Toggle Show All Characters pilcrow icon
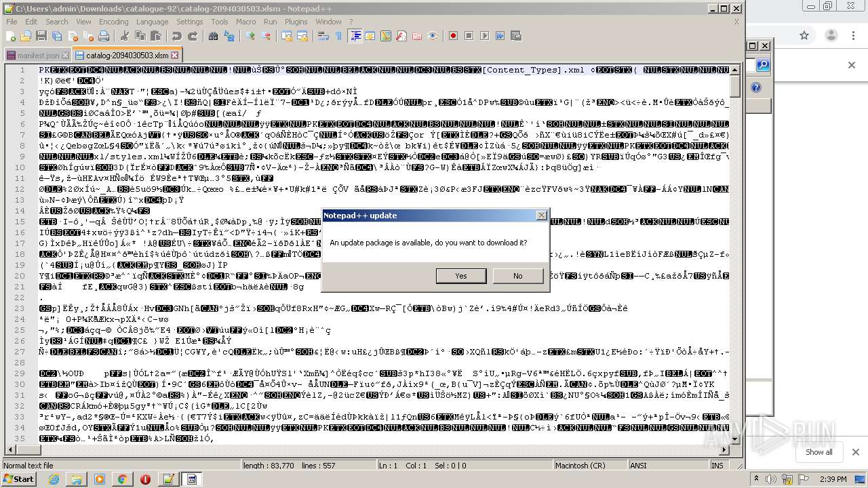Image resolution: width=868 pixels, height=488 pixels. click(x=339, y=36)
